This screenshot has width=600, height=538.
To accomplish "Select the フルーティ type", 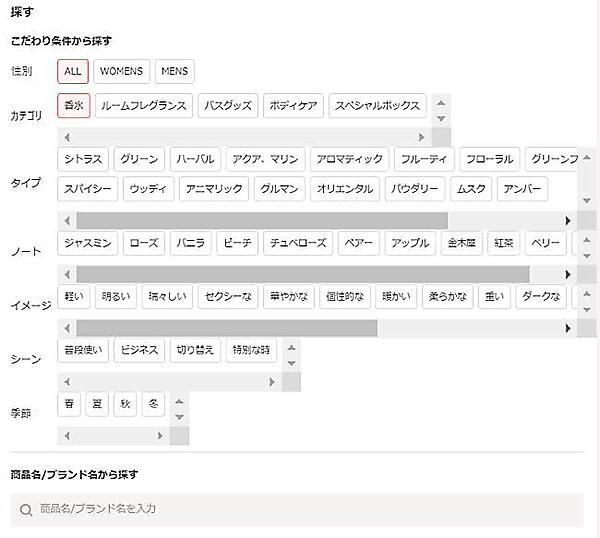I will (424, 159).
